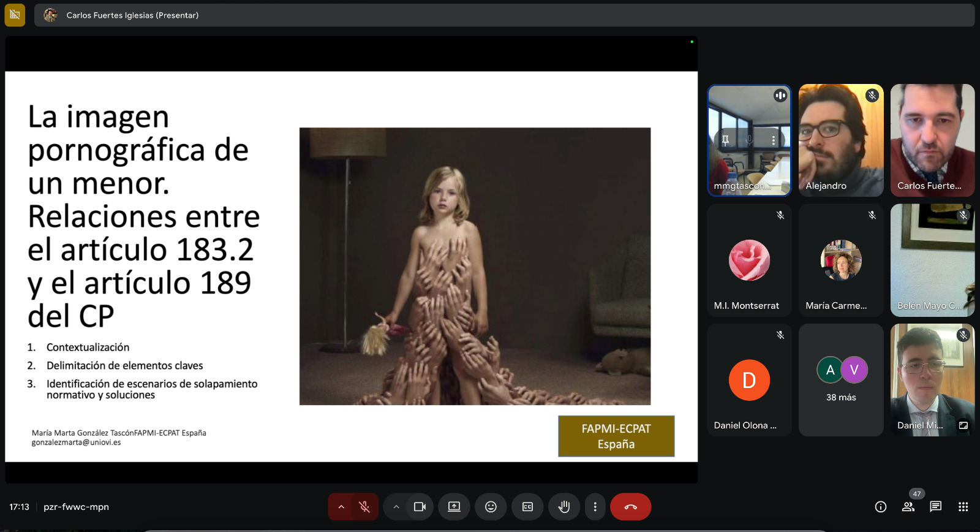Open more options three-dot menu in toolbar
Image resolution: width=980 pixels, height=532 pixels.
(x=595, y=507)
